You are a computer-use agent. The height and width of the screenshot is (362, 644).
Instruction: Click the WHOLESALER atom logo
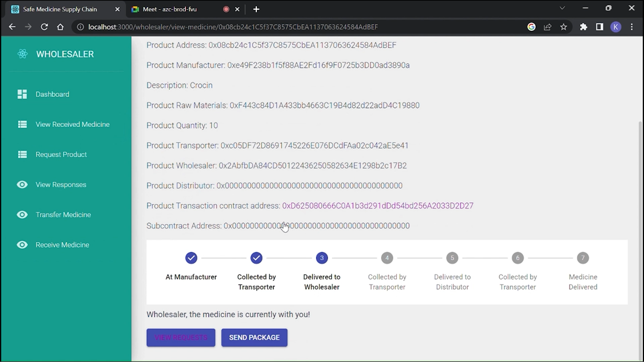22,54
